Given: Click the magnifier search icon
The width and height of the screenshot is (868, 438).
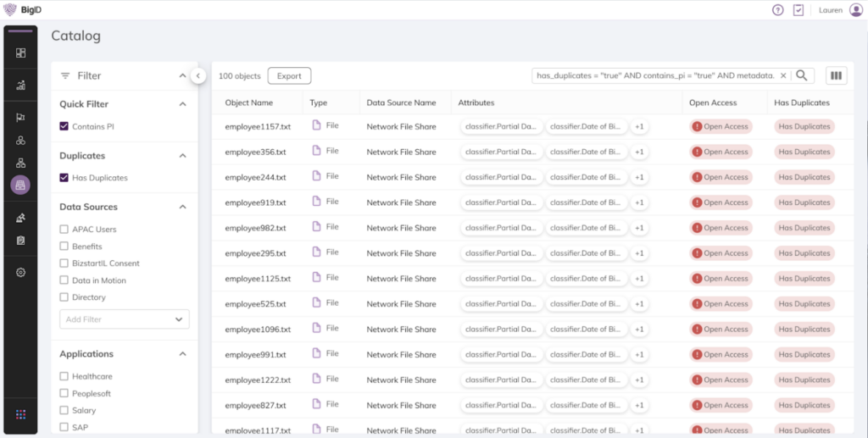Looking at the screenshot, I should [802, 75].
